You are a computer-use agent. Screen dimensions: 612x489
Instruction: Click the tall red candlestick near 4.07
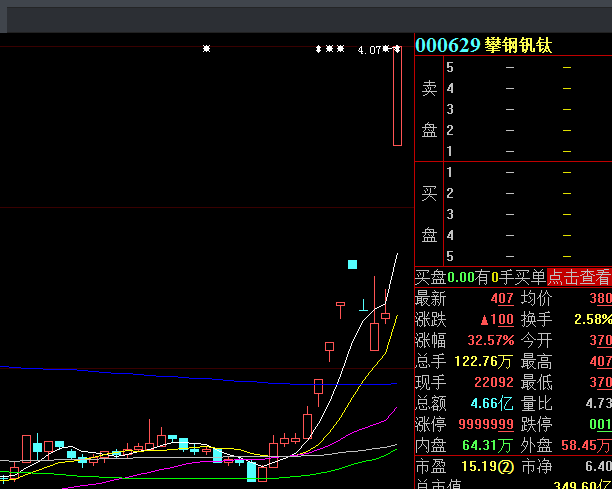click(397, 96)
